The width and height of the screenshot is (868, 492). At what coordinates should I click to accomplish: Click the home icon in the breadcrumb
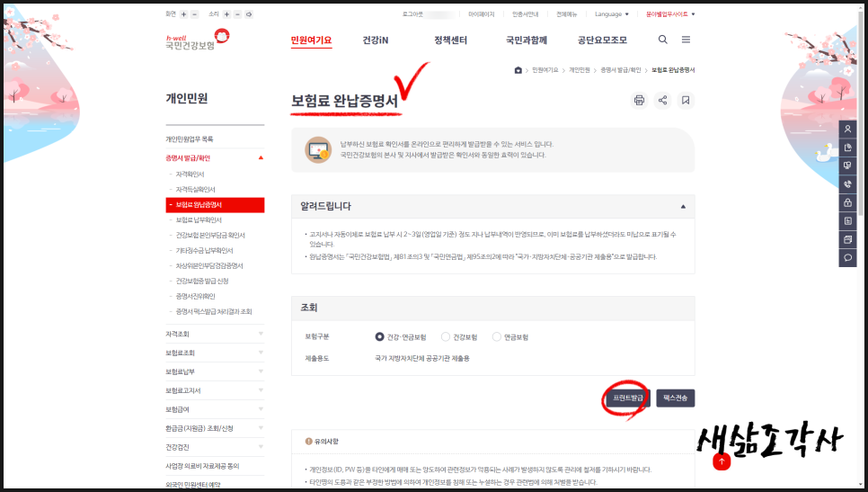point(518,70)
